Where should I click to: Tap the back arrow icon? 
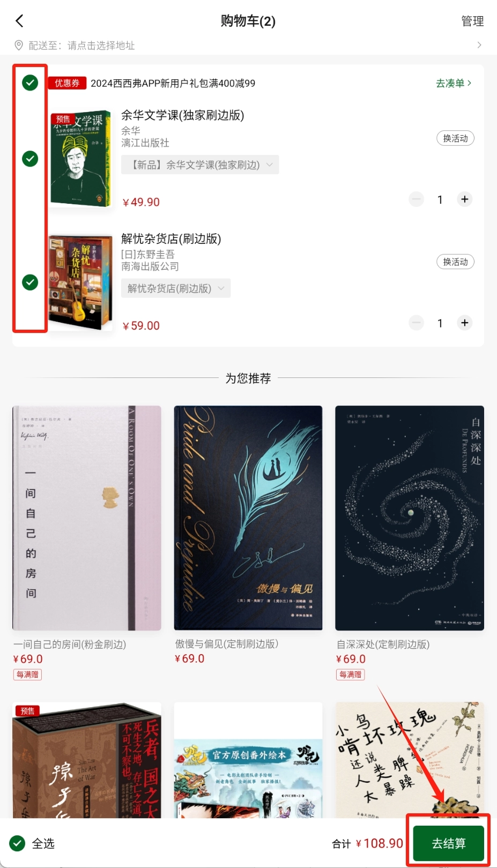20,21
